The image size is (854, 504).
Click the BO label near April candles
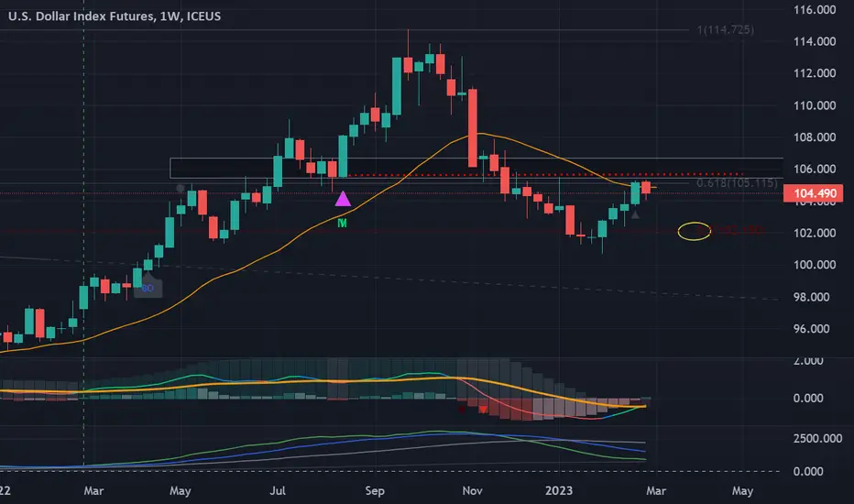148,289
